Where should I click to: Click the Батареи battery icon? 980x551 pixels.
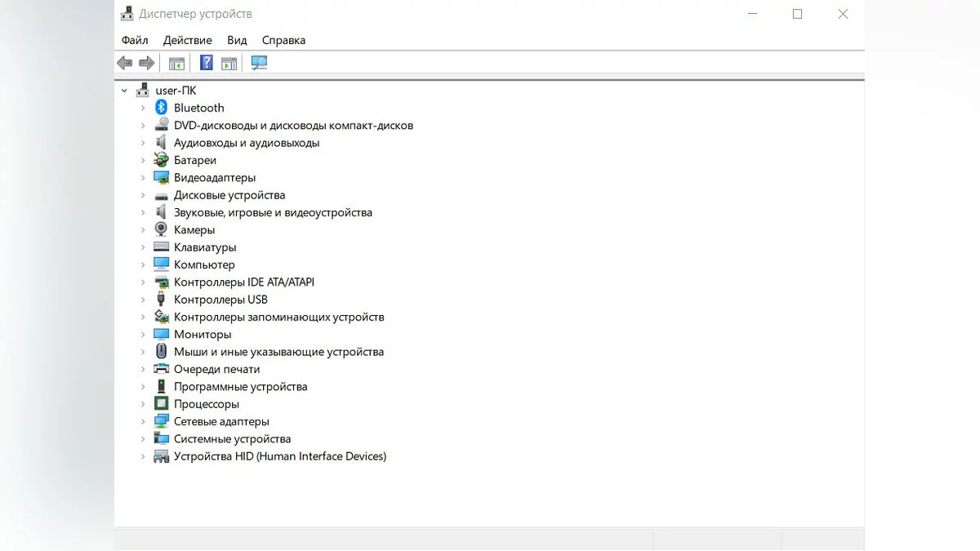click(x=161, y=160)
